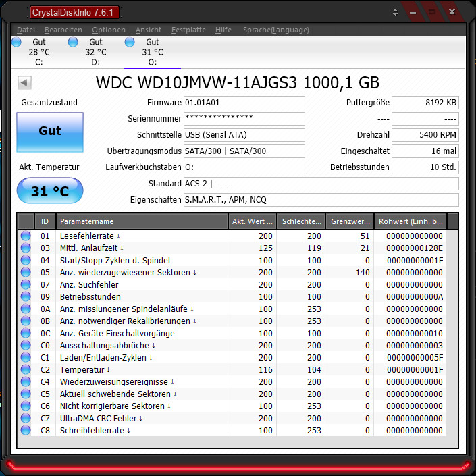Click the Schlechte... column header
476x476 pixels.
(301, 221)
